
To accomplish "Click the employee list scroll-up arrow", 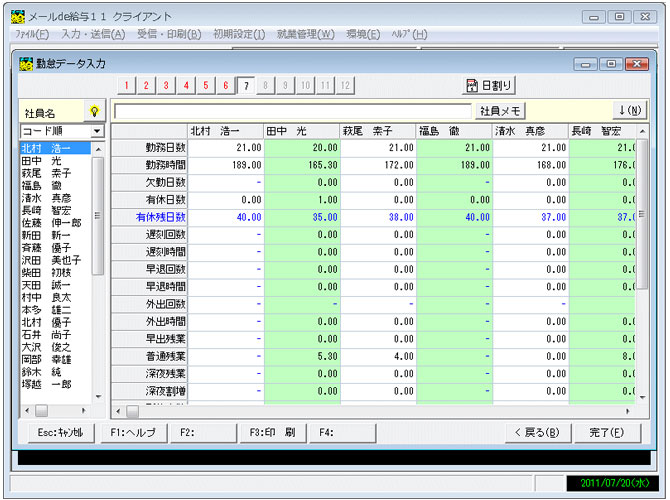I will pos(98,149).
